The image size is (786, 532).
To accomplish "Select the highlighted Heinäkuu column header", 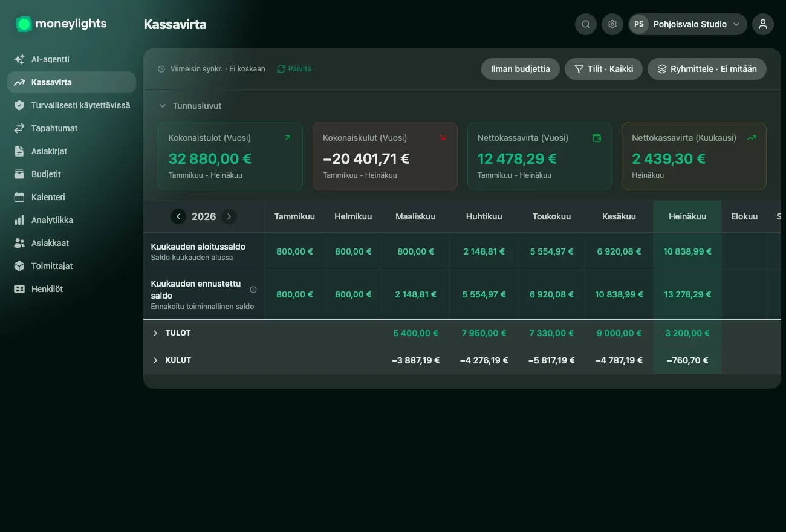I will [x=687, y=216].
